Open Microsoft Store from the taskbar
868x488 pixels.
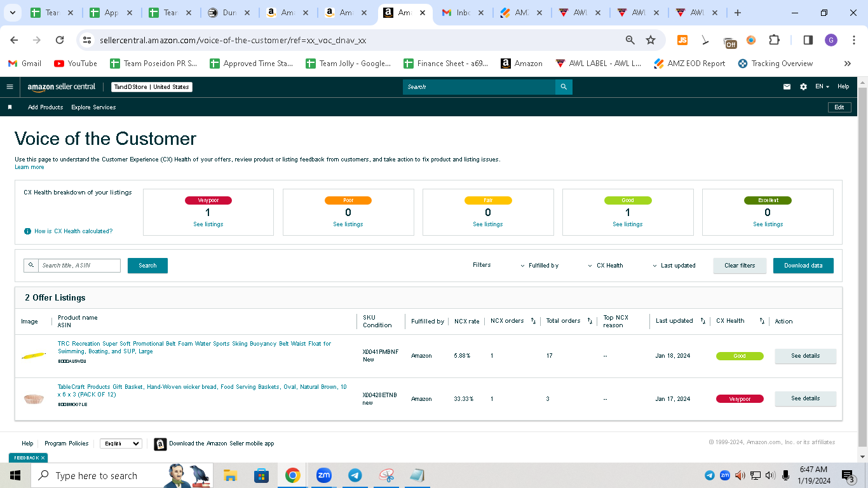click(x=261, y=475)
